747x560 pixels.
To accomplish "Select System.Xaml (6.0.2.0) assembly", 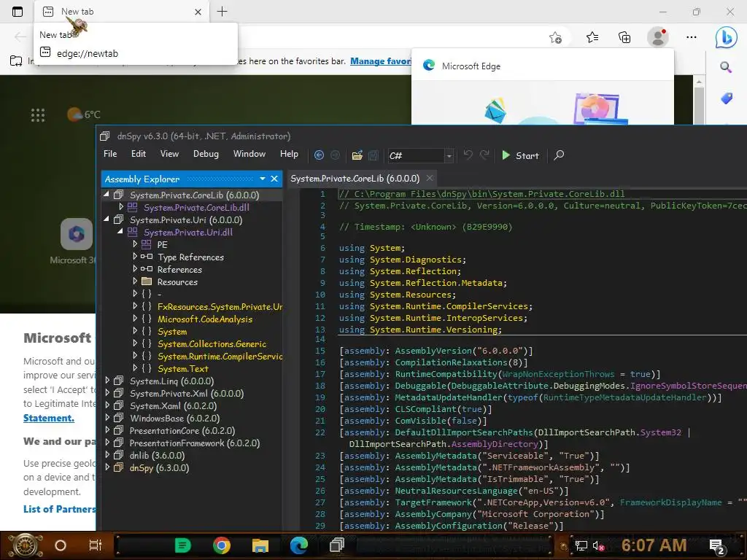I will pyautogui.click(x=174, y=405).
